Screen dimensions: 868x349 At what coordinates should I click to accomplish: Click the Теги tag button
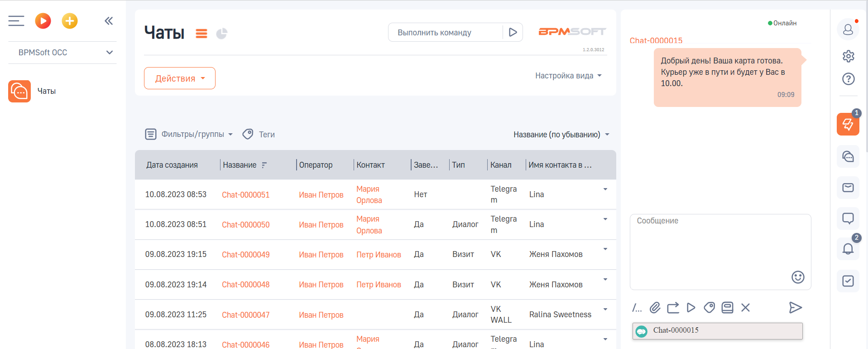coord(259,134)
